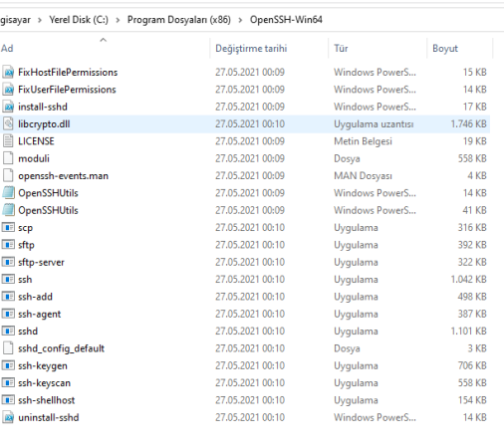
Task: Select the 41 KB OpenSSHUtils file icon
Action: [x=8, y=210]
